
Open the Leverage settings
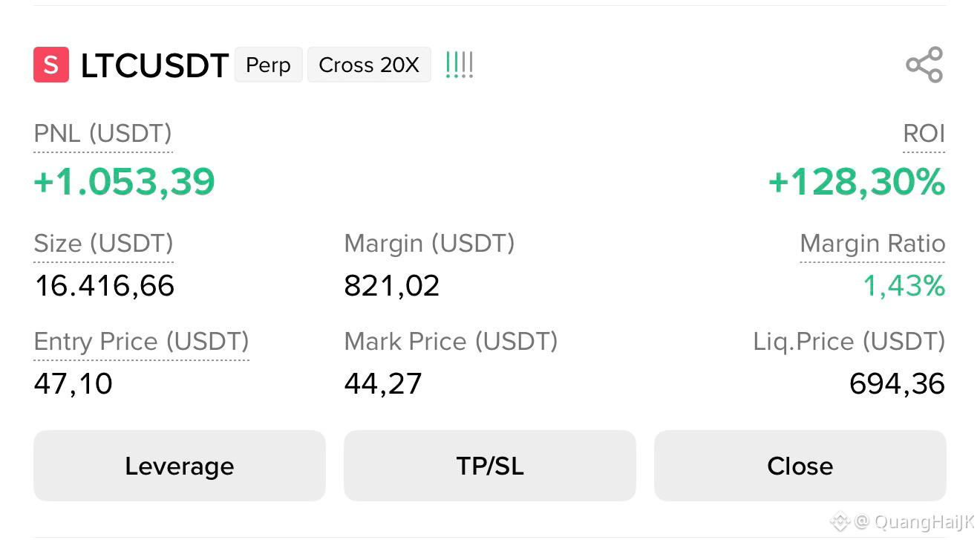coord(180,466)
